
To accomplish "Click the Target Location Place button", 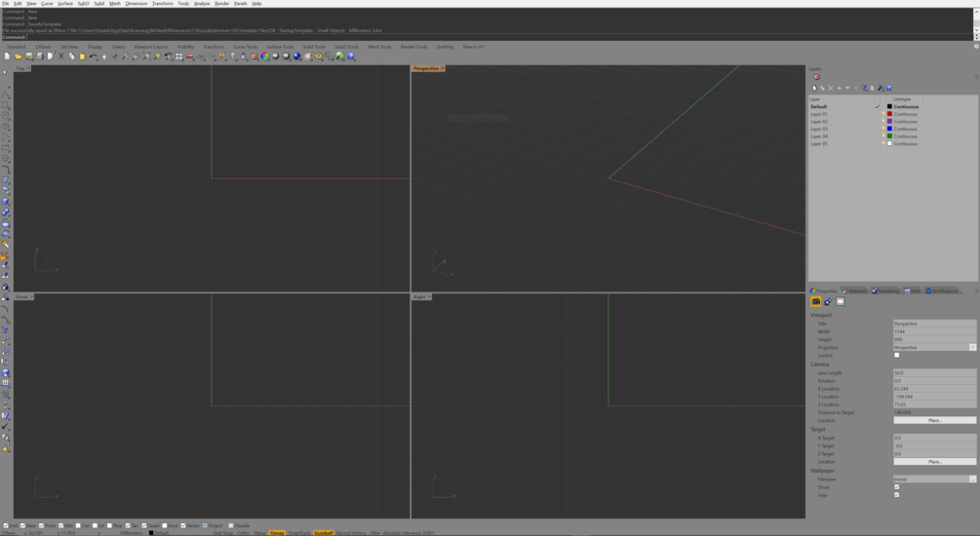I will click(x=934, y=462).
